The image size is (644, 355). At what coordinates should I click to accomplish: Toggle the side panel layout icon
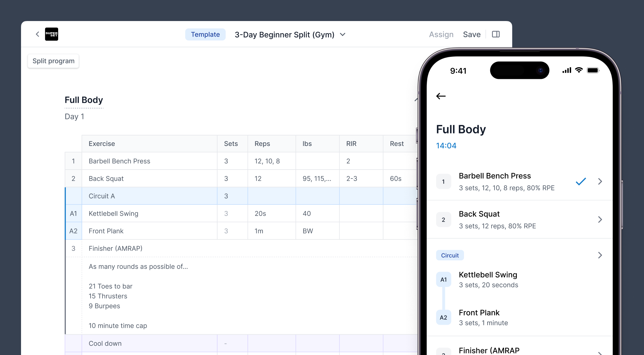tap(496, 34)
